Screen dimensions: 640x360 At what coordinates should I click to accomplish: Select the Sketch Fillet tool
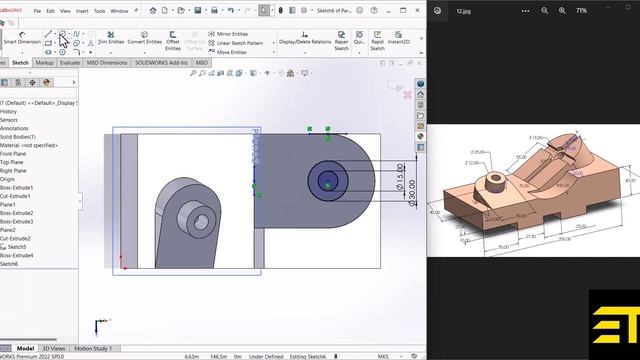pyautogui.click(x=76, y=52)
